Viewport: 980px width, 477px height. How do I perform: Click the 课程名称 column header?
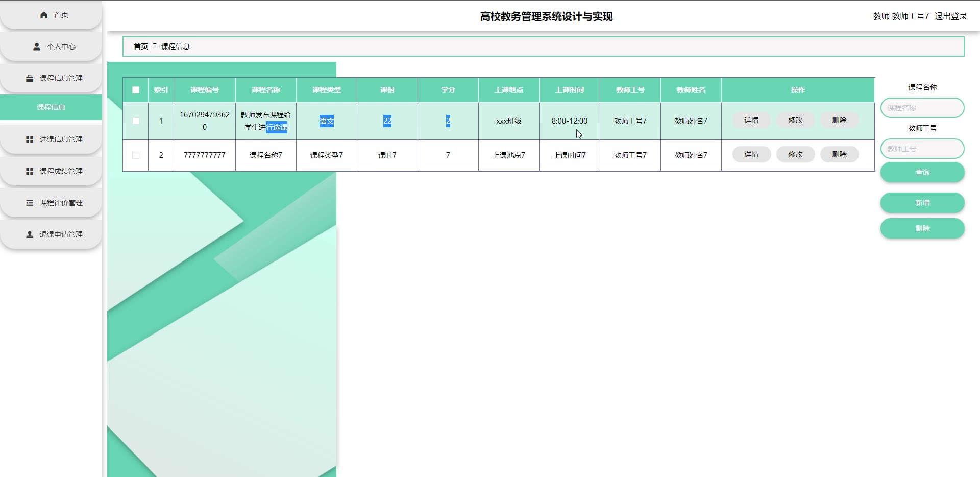(x=266, y=90)
